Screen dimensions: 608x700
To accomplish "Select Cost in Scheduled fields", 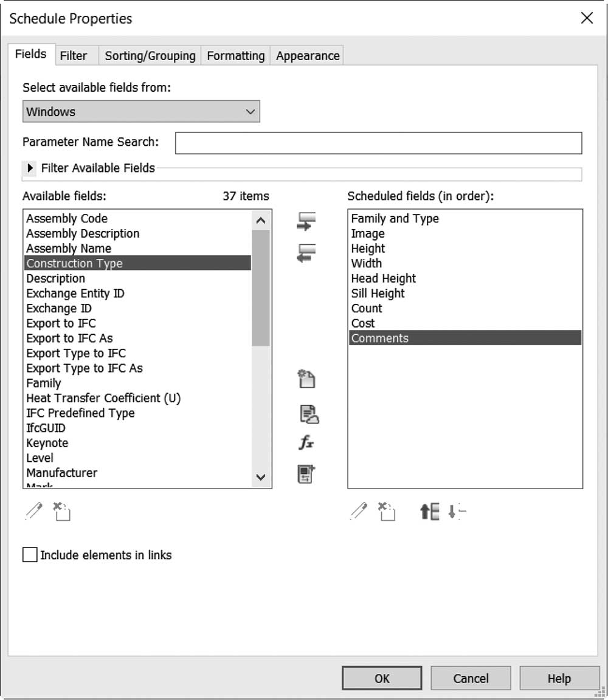I will 465,323.
